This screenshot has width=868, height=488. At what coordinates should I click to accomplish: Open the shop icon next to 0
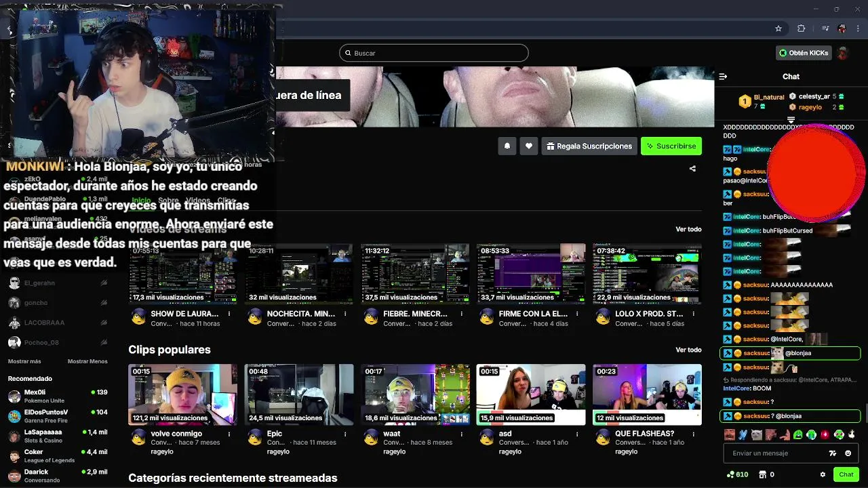pyautogui.click(x=762, y=474)
